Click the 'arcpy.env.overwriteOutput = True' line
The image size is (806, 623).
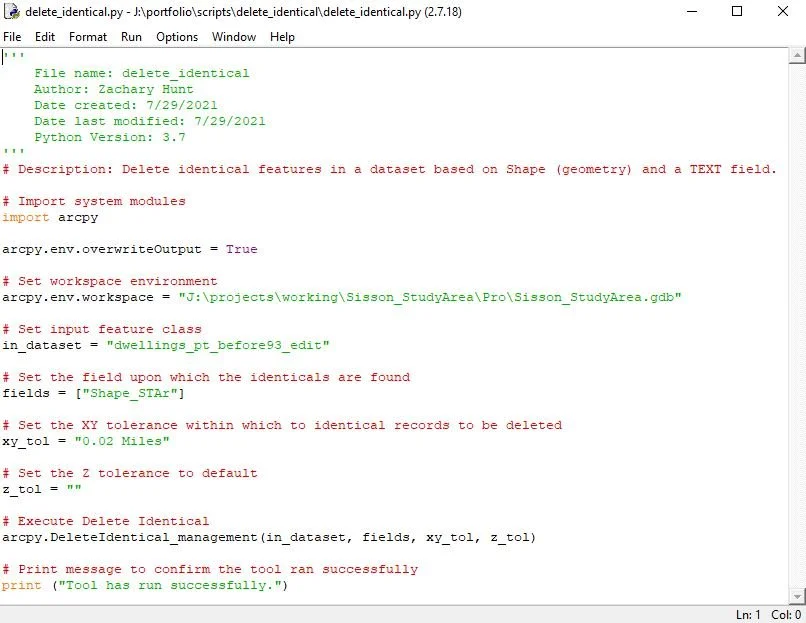click(x=130, y=249)
